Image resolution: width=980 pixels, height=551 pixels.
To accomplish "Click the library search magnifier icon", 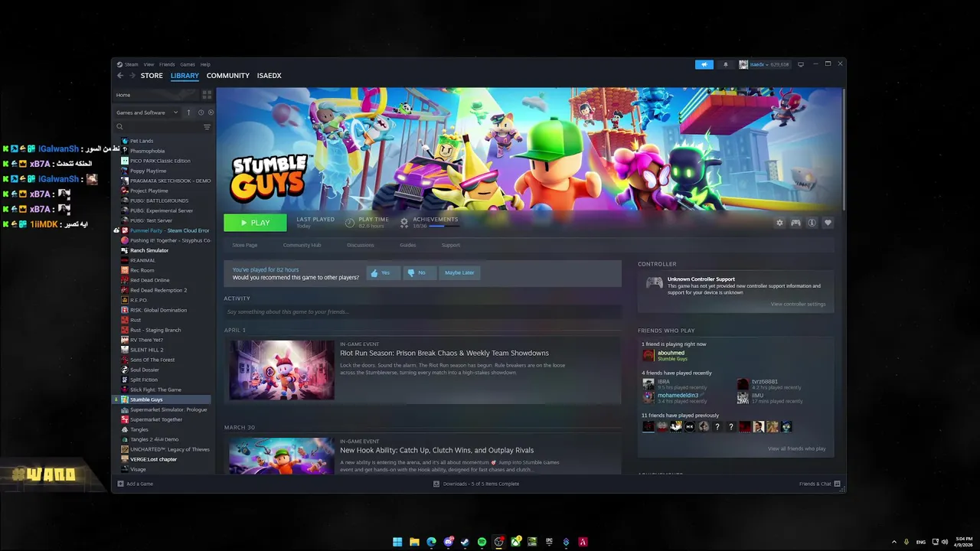I will [119, 127].
